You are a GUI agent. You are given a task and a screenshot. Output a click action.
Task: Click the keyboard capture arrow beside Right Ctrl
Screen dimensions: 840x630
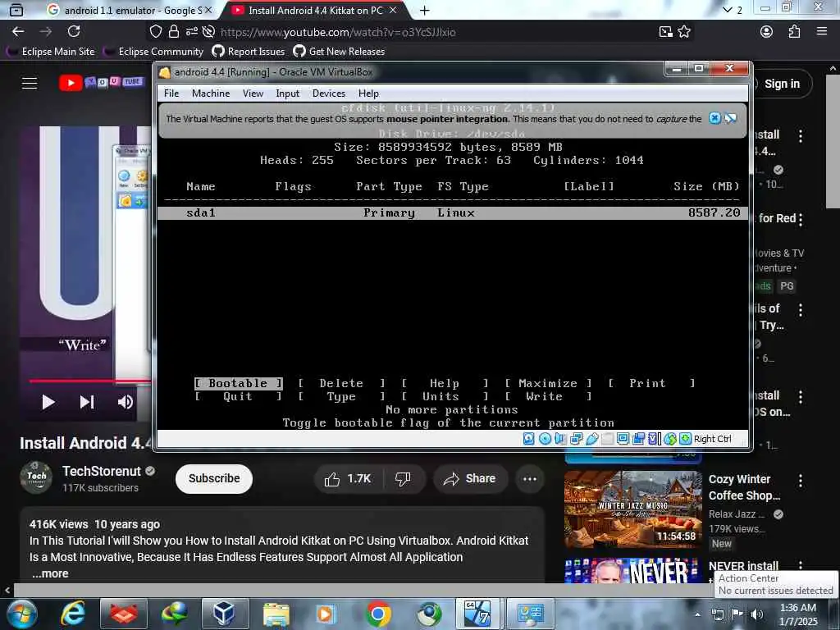pyautogui.click(x=685, y=439)
